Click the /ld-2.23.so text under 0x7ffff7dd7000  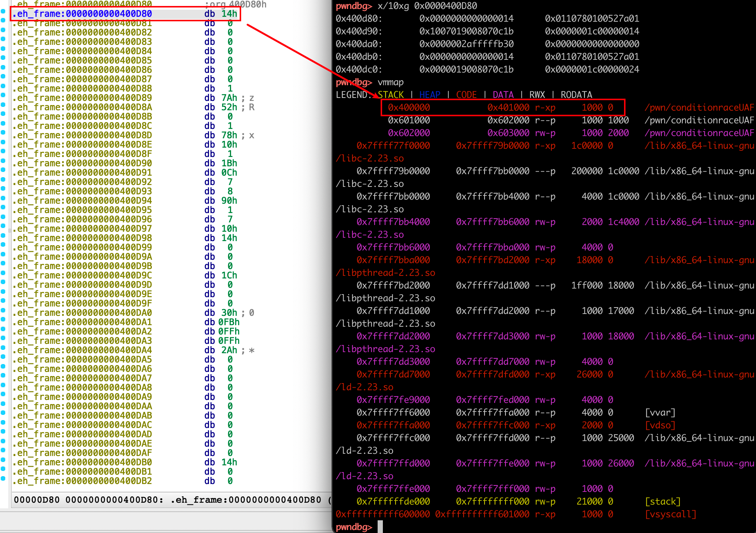pyautogui.click(x=365, y=387)
